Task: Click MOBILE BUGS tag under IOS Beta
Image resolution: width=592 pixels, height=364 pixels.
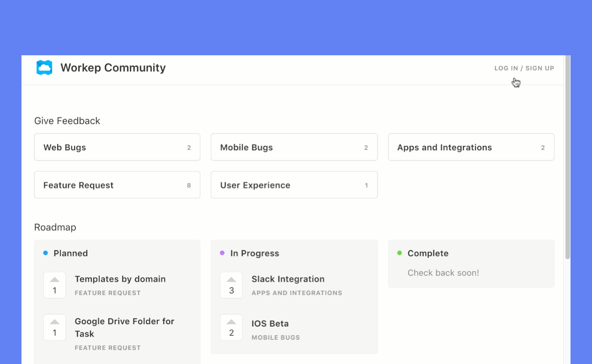Action: (x=276, y=338)
